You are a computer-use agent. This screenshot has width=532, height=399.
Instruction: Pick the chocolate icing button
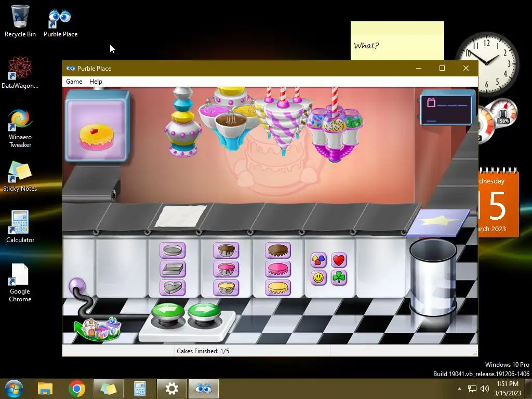pos(278,250)
